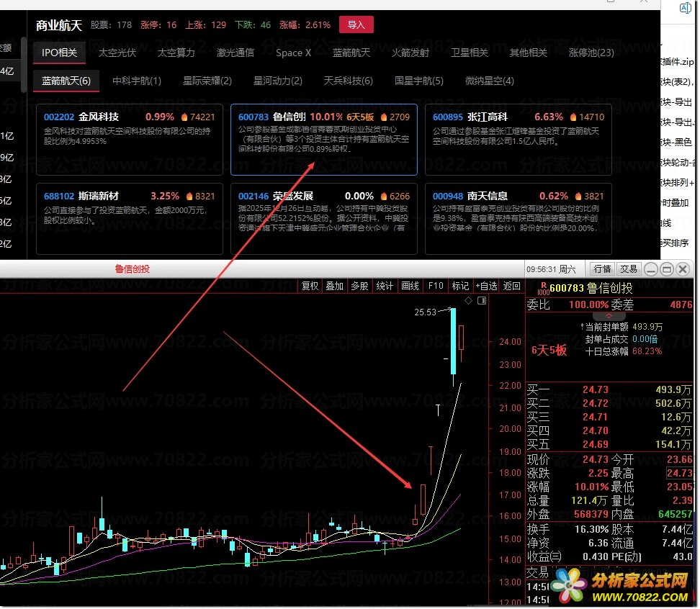Minimize the 鲁信创投 chart window
The height and width of the screenshot is (609, 700).
pyautogui.click(x=651, y=269)
